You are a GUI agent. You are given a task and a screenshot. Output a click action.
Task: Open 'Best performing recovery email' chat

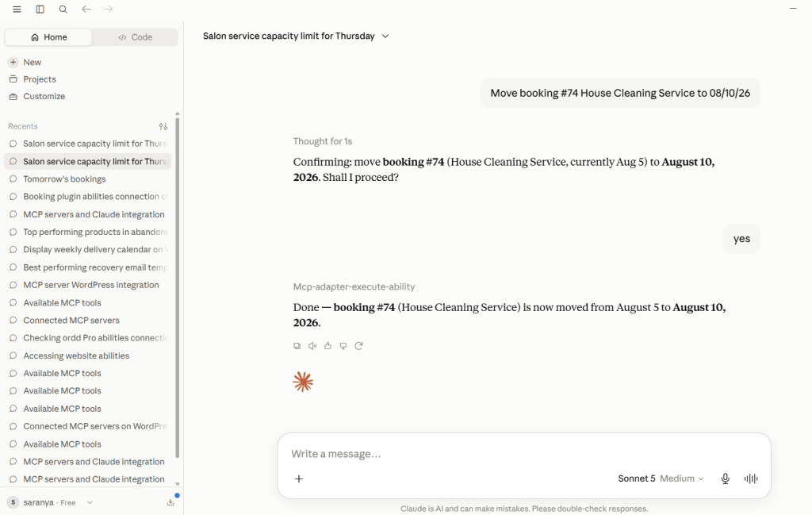coord(88,267)
